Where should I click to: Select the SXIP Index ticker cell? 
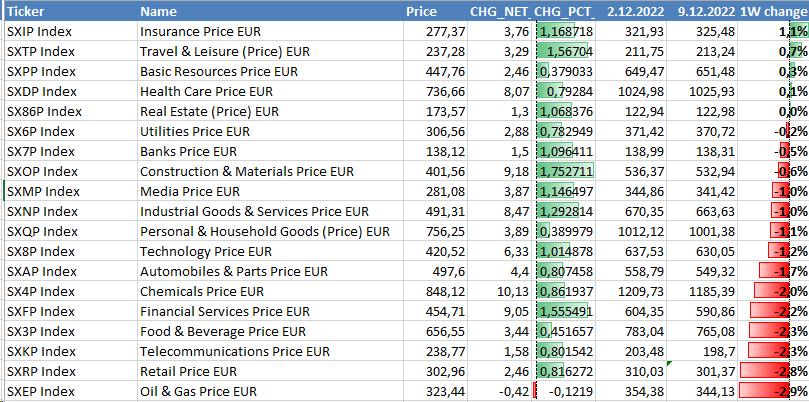[x=71, y=31]
